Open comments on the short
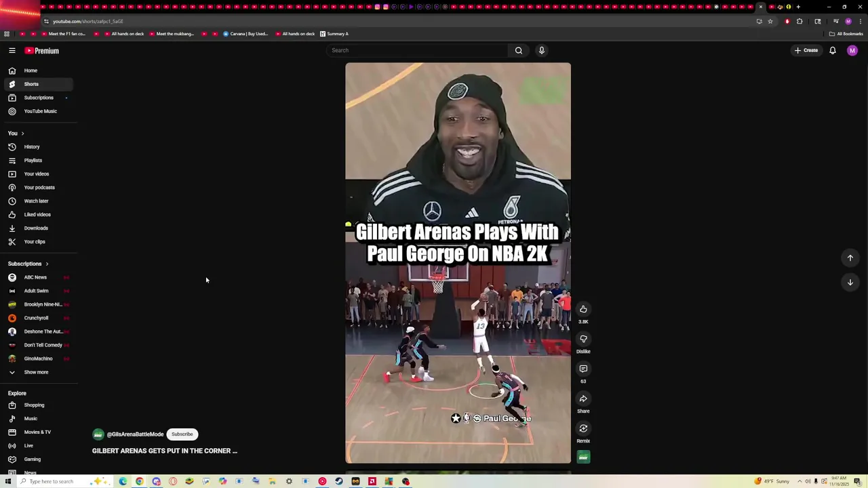The width and height of the screenshot is (868, 488). [x=583, y=369]
